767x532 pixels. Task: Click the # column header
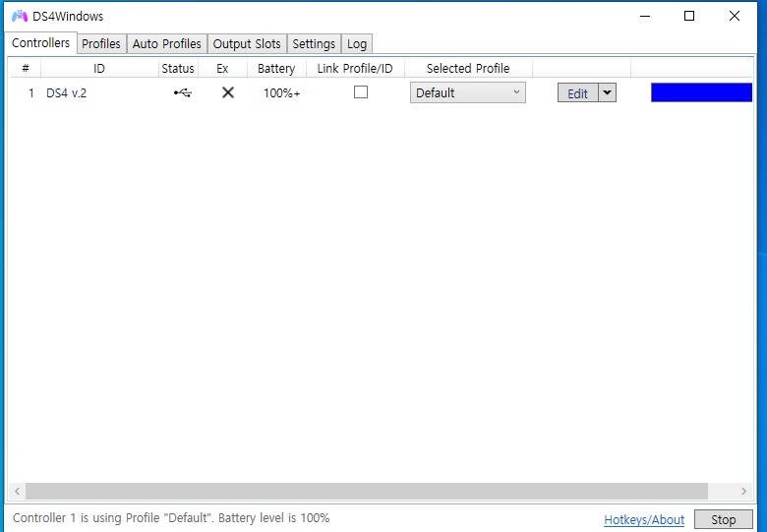pyautogui.click(x=26, y=69)
